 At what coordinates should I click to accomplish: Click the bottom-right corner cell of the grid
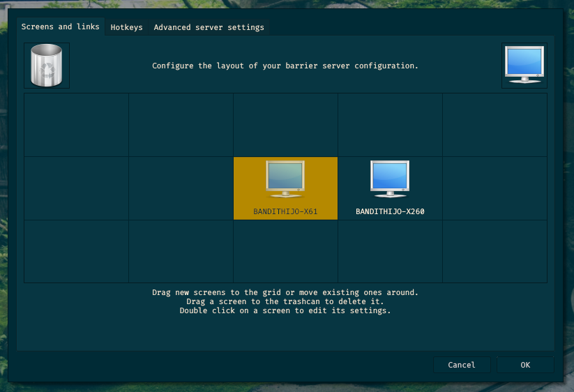(x=494, y=251)
